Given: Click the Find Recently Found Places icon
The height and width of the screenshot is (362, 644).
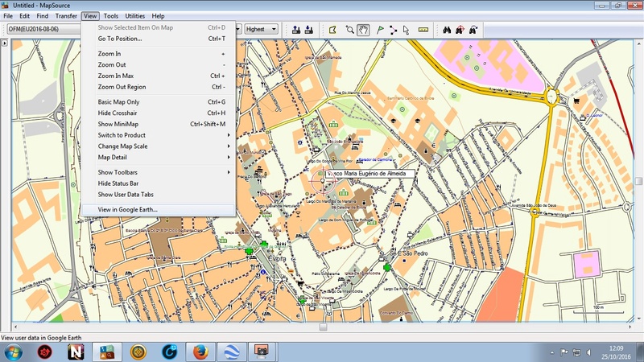Looking at the screenshot, I should [x=473, y=30].
